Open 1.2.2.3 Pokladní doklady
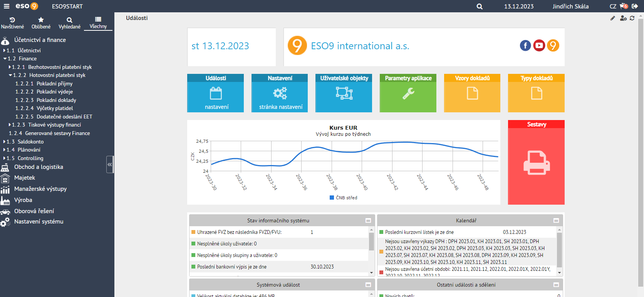The height and width of the screenshot is (297, 644). pyautogui.click(x=46, y=100)
